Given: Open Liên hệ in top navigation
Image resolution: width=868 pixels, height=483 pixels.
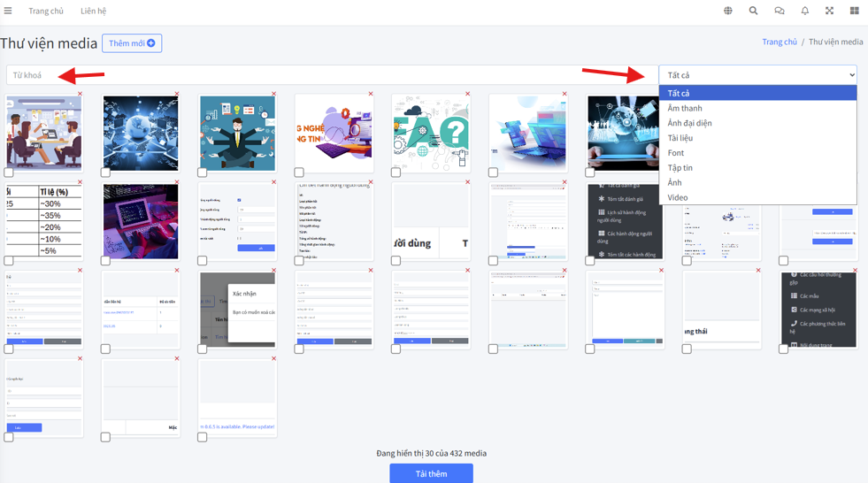Looking at the screenshot, I should tap(93, 11).
